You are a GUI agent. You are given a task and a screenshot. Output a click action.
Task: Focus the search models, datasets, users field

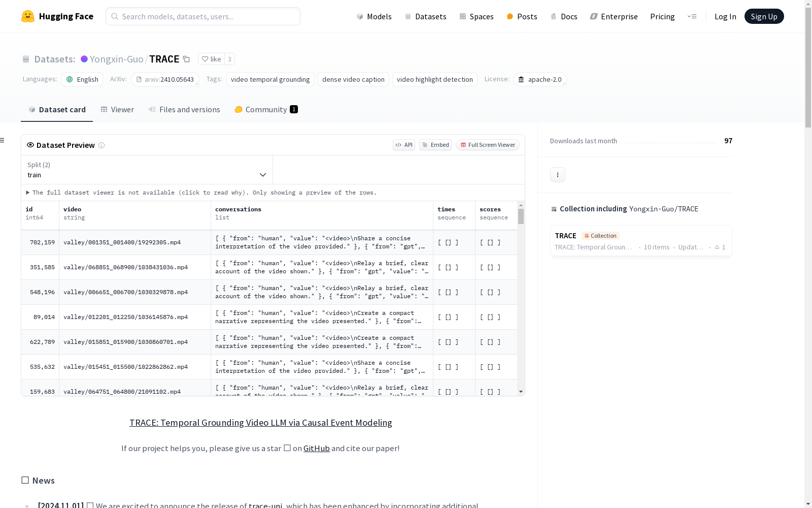203,16
